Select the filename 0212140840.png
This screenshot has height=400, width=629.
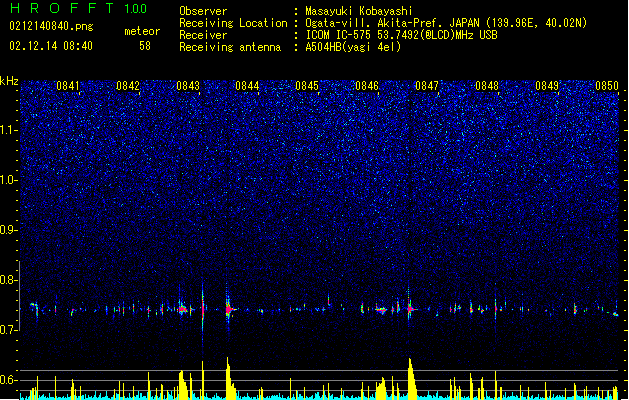(51, 26)
